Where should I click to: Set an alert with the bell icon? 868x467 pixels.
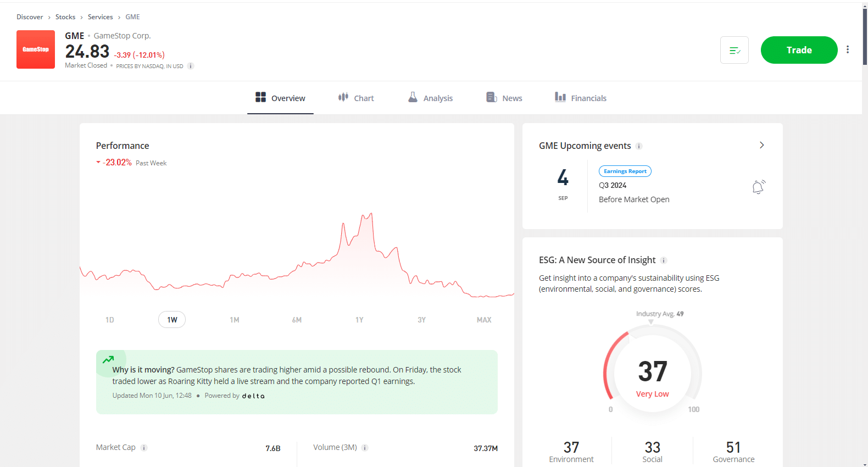click(x=758, y=187)
